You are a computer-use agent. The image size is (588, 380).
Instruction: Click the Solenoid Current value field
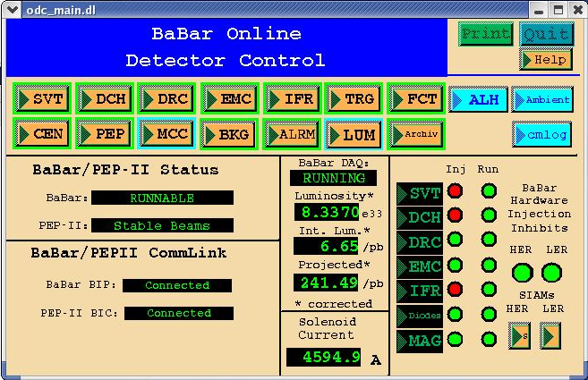click(323, 358)
